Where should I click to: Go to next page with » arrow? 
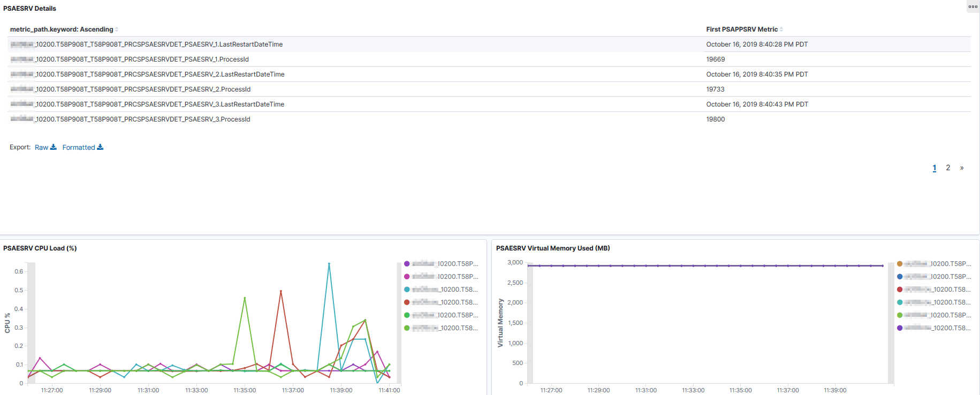[962, 168]
